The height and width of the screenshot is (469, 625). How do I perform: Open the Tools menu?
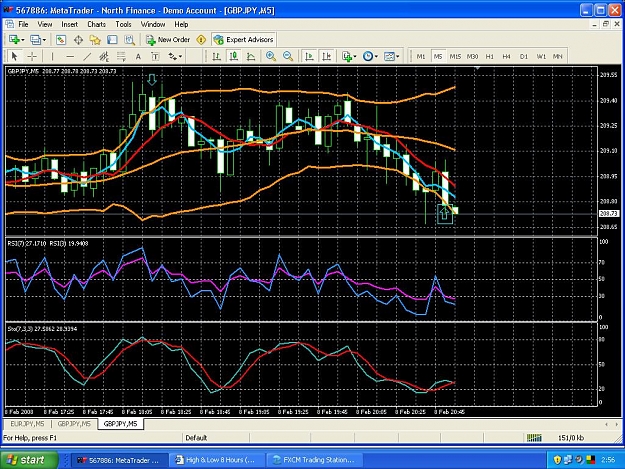123,24
